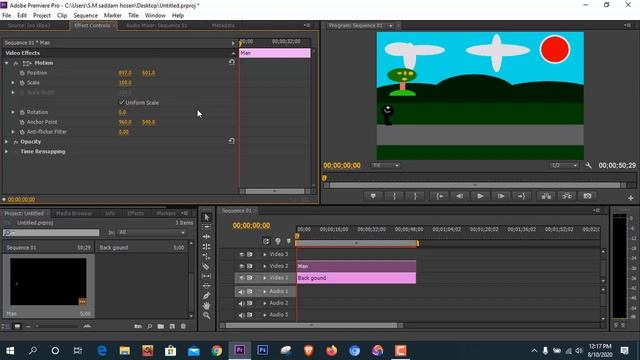The width and height of the screenshot is (640, 360).
Task: Open the 1/2 playback resolution dropdown
Action: 564,165
